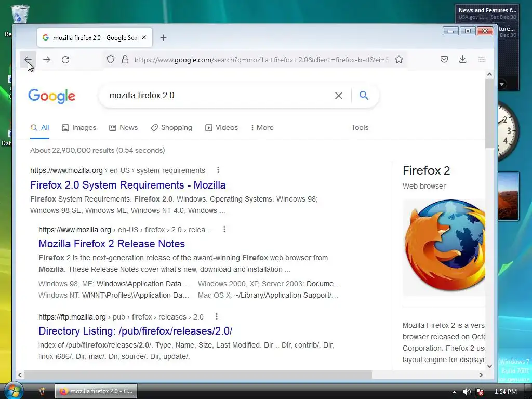Click the desktop slideshow gadget picture

pyautogui.click(x=508, y=196)
